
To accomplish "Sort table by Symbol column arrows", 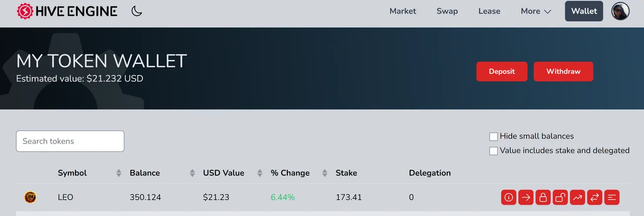I will 119,173.
